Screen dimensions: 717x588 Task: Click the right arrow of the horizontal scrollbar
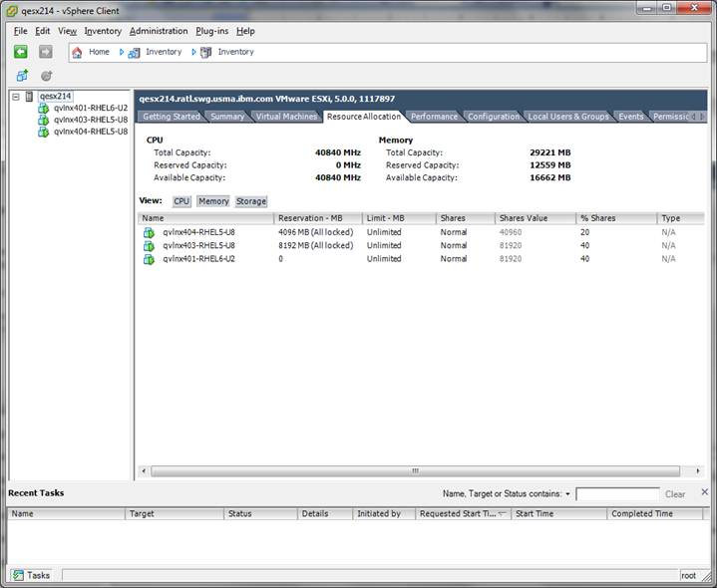698,470
